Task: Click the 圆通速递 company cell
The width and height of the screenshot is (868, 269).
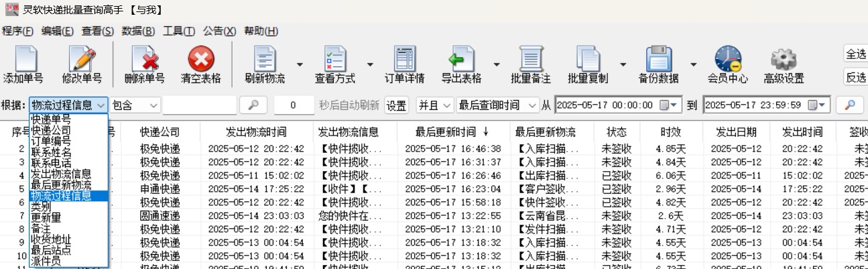Action: click(x=160, y=216)
